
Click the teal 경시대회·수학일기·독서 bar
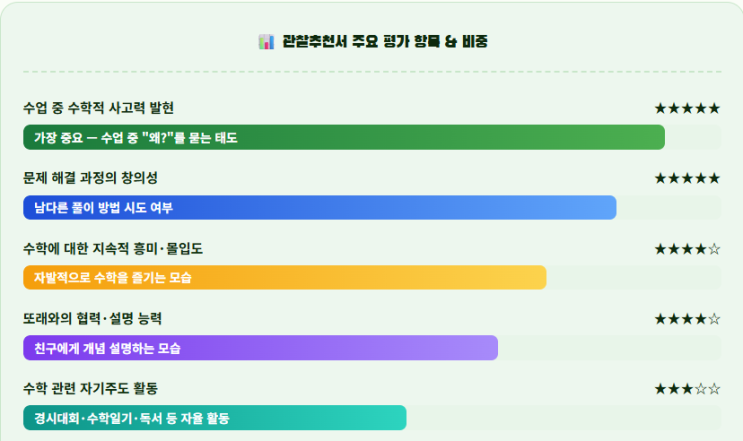(x=214, y=418)
